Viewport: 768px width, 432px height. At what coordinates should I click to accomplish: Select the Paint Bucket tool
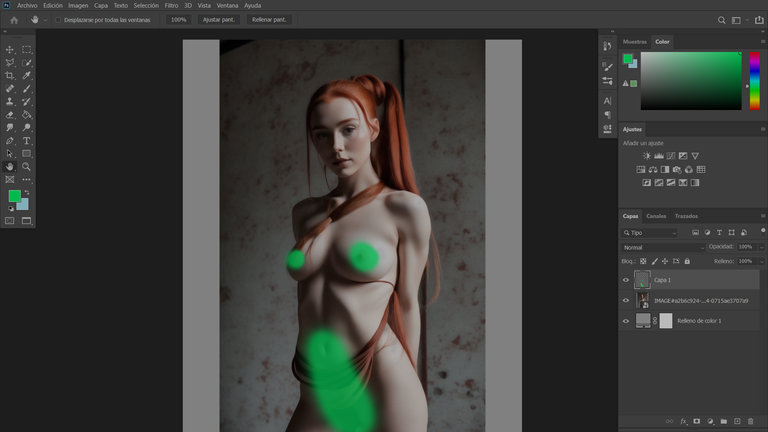(x=26, y=115)
